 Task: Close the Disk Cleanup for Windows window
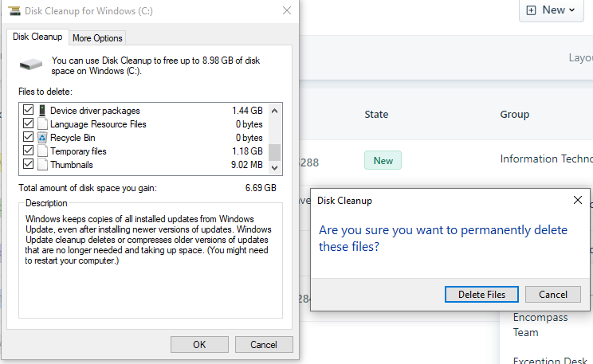coord(287,10)
